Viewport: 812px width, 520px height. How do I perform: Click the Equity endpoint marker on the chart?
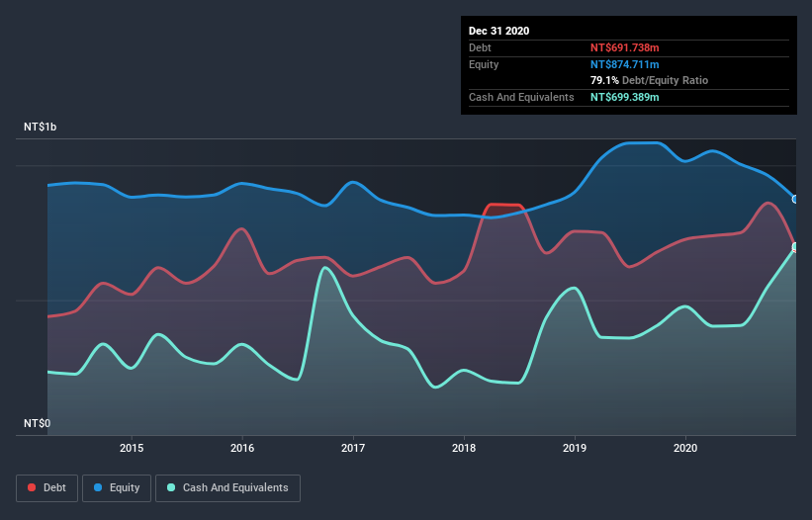795,200
